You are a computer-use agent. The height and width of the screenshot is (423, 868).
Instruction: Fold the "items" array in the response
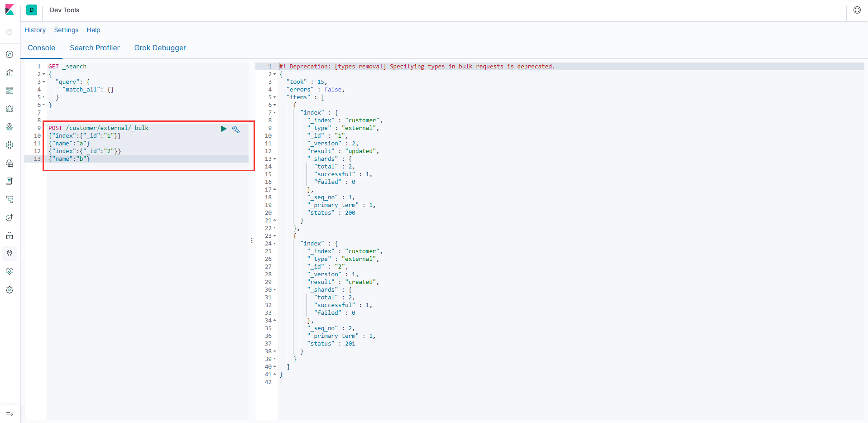(275, 97)
